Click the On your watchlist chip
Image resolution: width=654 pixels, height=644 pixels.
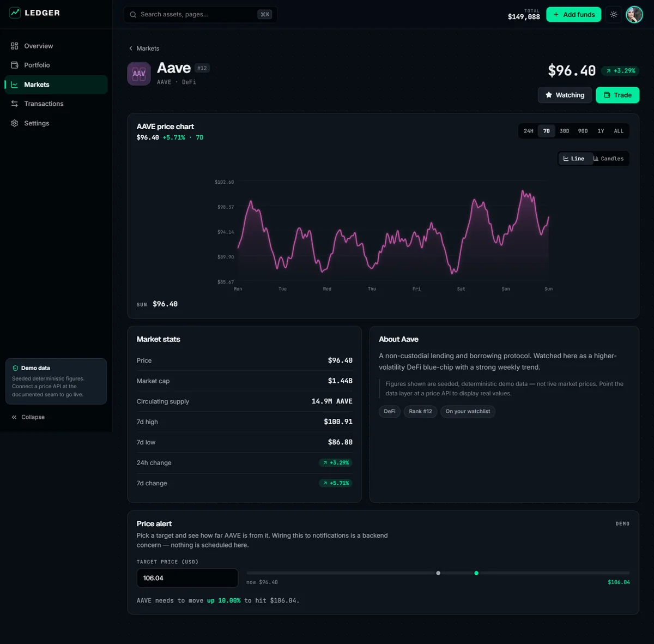(468, 412)
